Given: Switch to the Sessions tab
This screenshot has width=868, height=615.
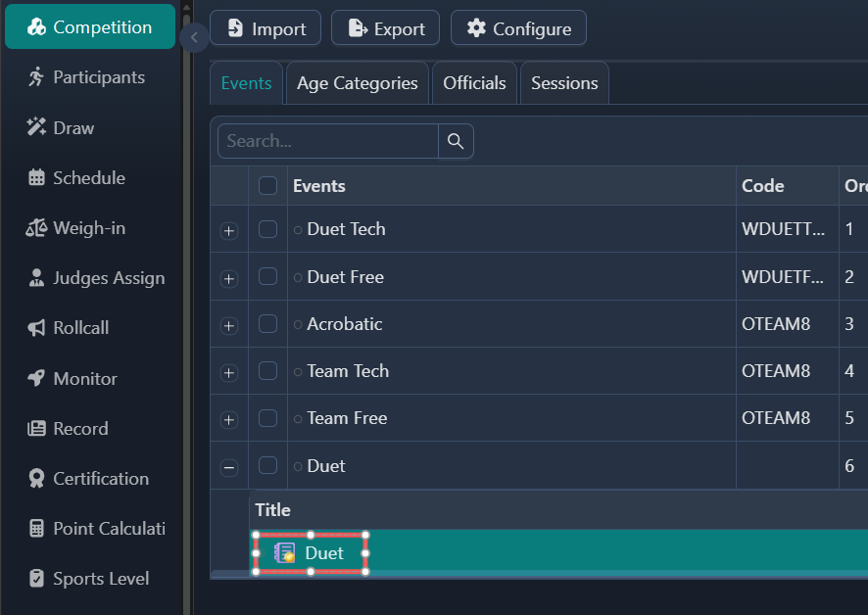Looking at the screenshot, I should coord(564,83).
